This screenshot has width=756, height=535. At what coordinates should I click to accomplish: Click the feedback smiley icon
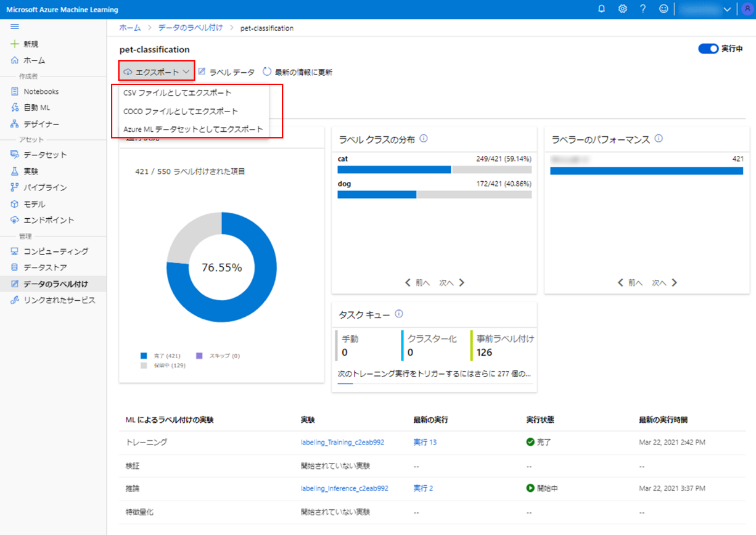[x=664, y=9]
